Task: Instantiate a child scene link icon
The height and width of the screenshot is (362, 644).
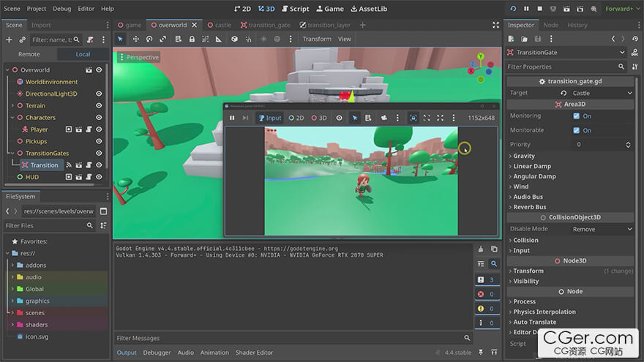Action: [22, 39]
